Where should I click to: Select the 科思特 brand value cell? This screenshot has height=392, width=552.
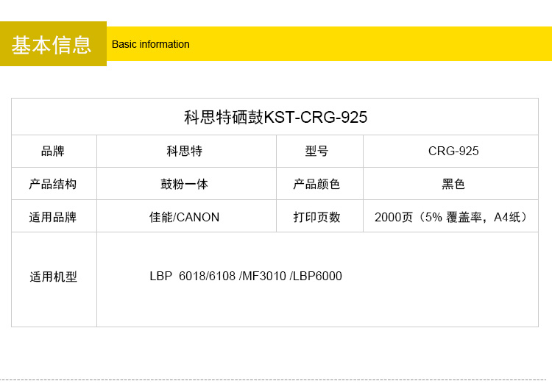tap(185, 151)
